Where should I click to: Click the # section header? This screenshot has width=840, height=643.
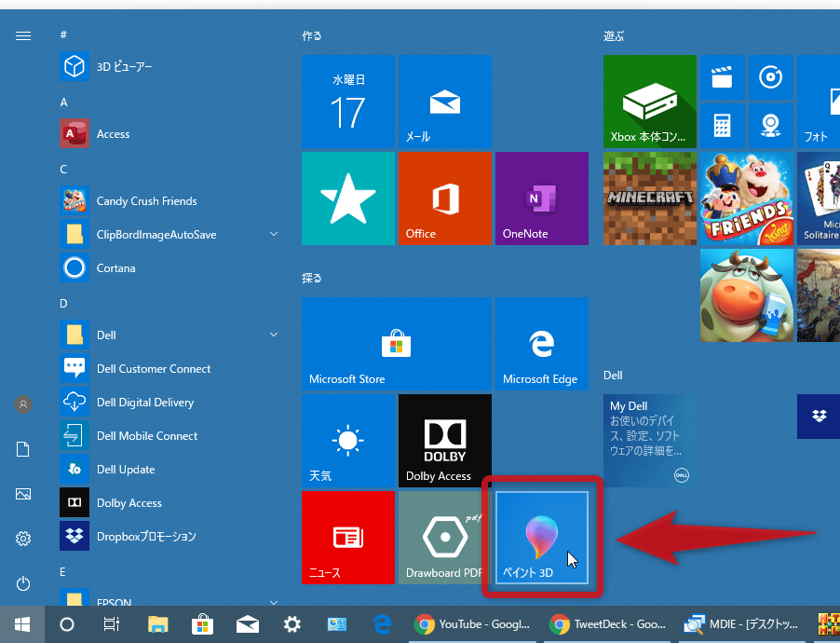point(63,34)
